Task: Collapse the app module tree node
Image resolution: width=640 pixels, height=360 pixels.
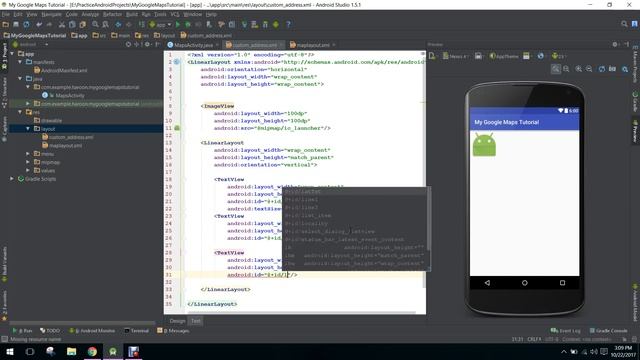Action: pos(12,53)
